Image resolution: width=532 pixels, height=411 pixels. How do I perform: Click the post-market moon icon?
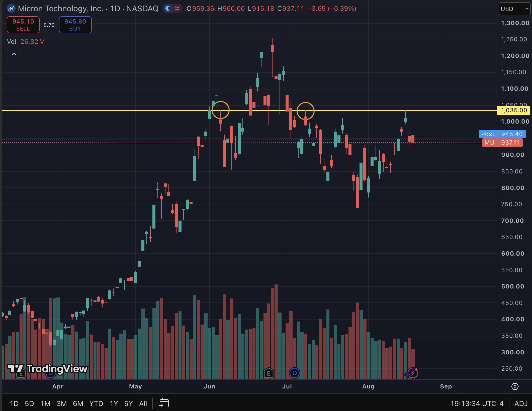[168, 9]
